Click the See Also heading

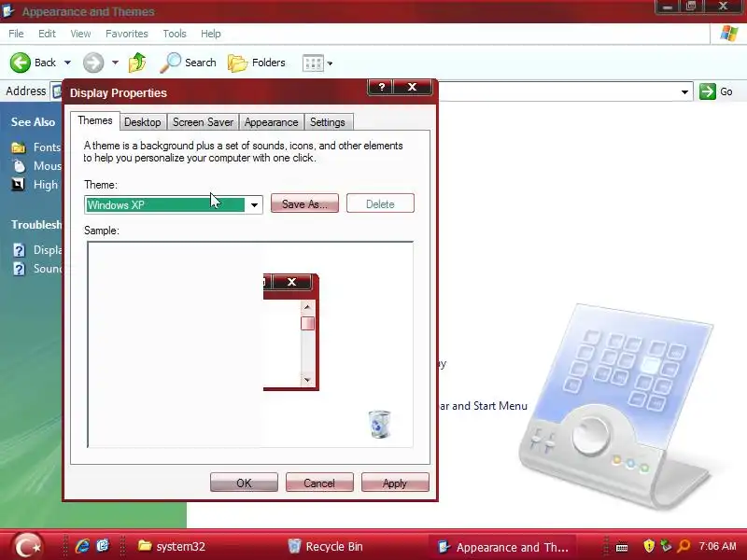tap(34, 122)
